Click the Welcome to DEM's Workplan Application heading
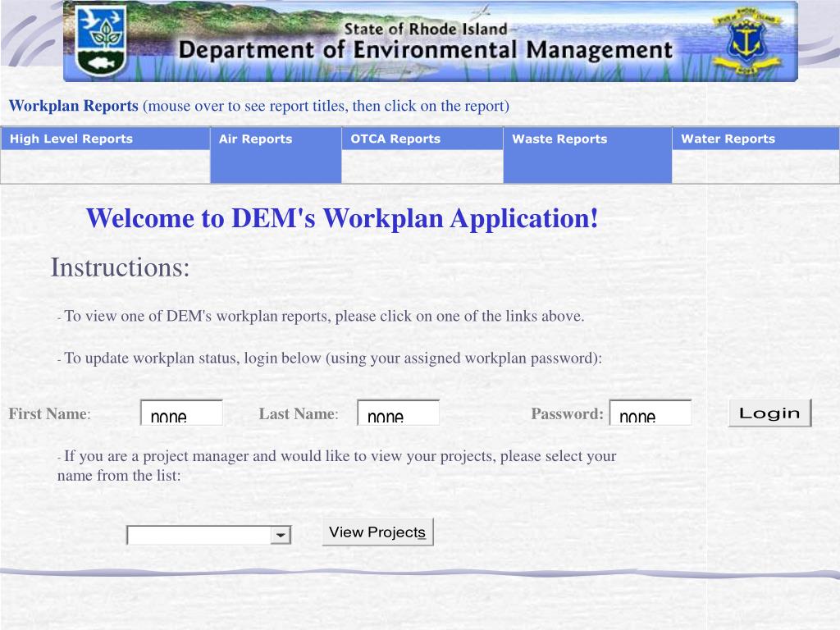 coord(342,218)
